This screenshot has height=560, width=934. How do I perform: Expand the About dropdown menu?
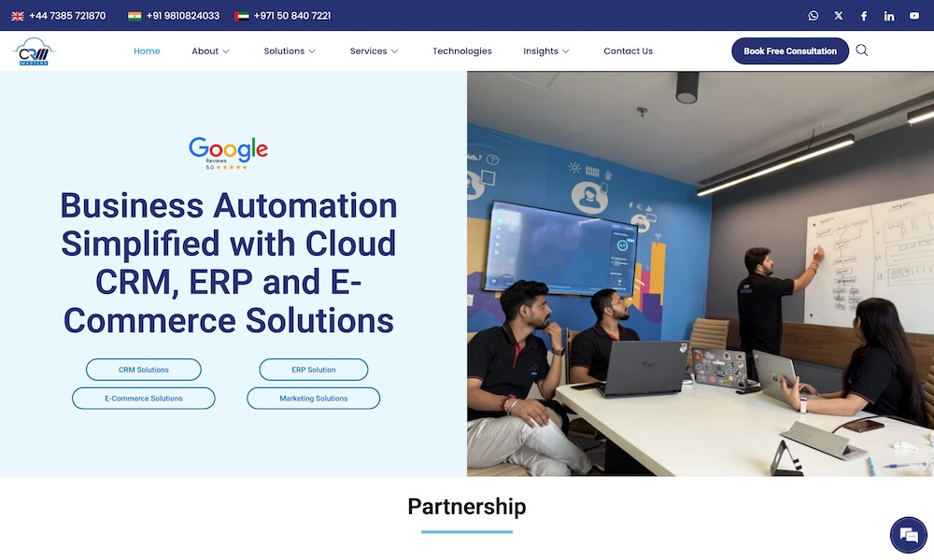[x=210, y=51]
